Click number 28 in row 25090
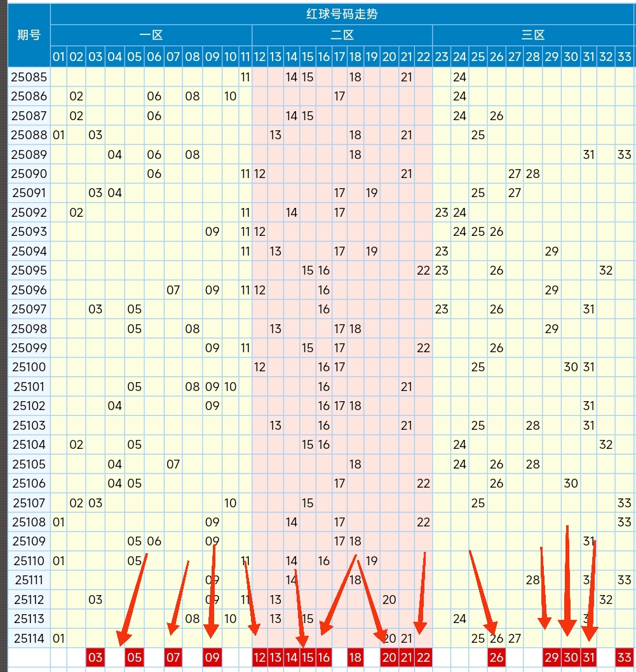 coord(533,174)
